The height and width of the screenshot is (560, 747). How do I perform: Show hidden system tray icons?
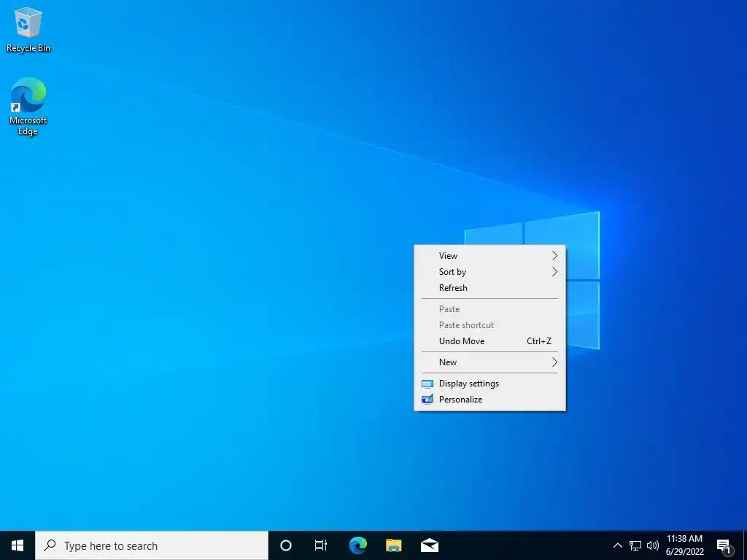click(617, 545)
